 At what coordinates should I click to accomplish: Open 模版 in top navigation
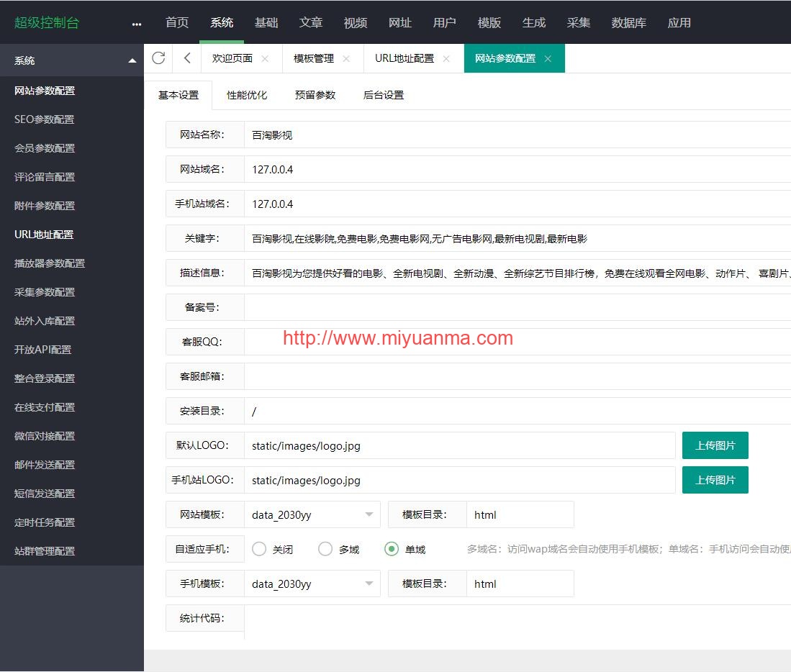coord(489,23)
